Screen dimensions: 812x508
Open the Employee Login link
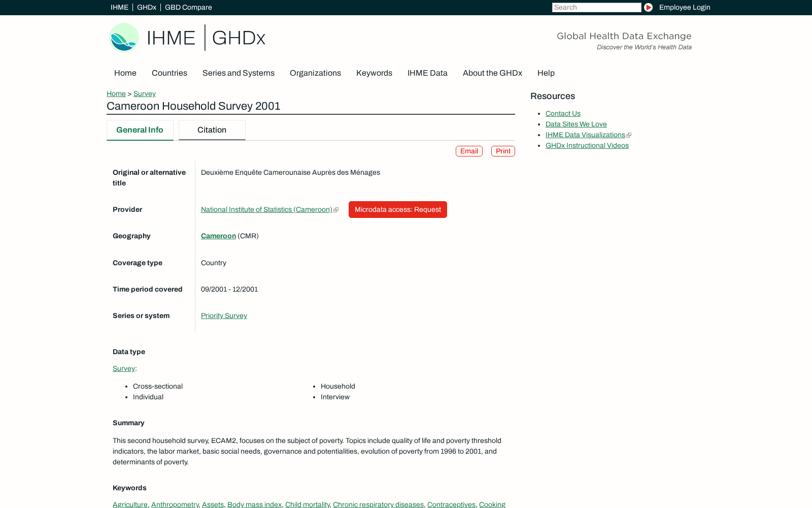(x=685, y=7)
